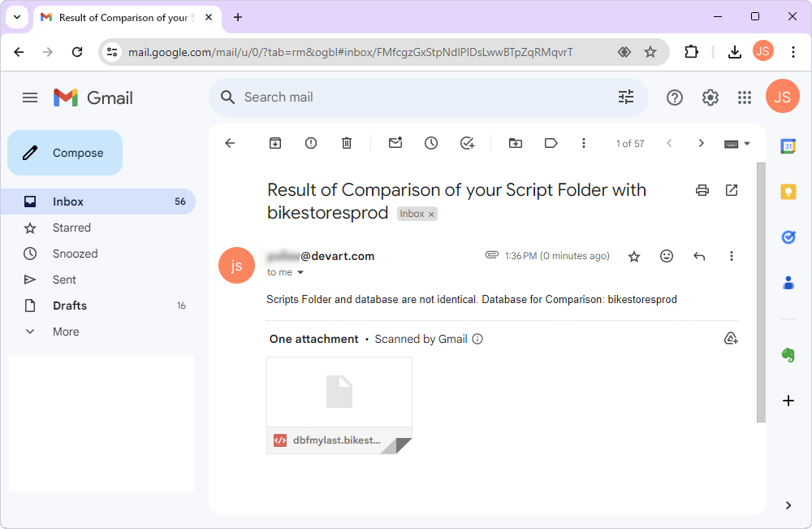Hide the side panel chevron
The height and width of the screenshot is (529, 812).
(x=788, y=505)
